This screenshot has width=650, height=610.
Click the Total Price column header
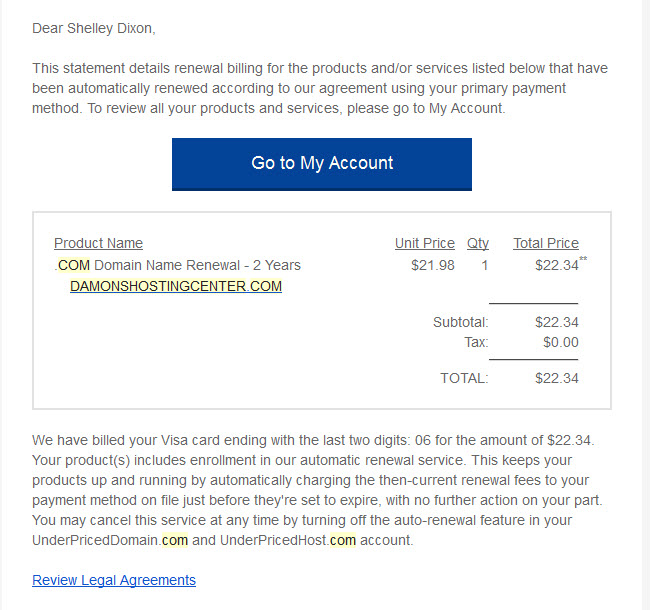click(546, 243)
